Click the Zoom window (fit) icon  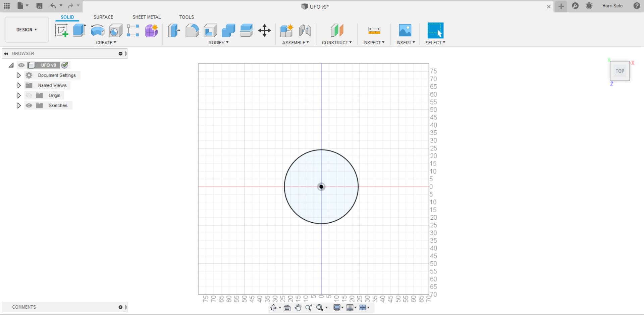click(x=320, y=308)
